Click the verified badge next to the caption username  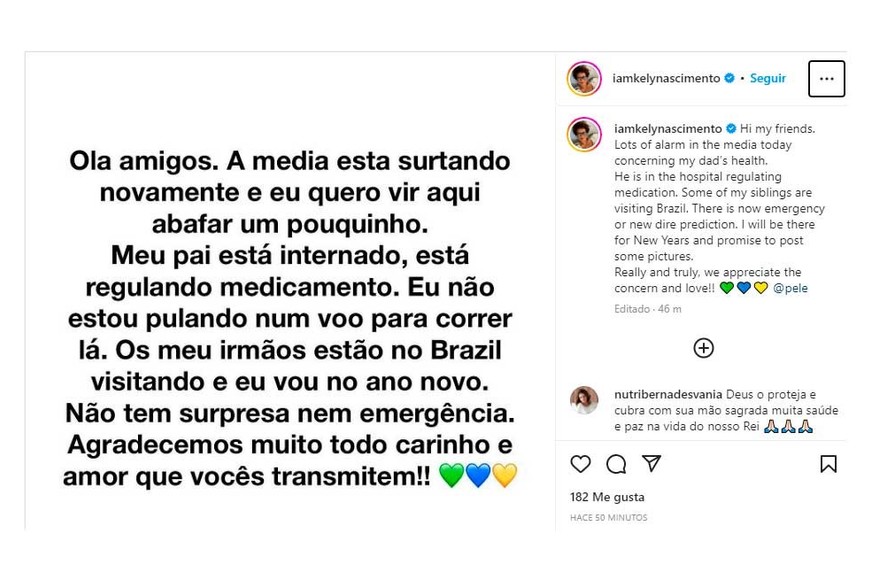coord(730,129)
